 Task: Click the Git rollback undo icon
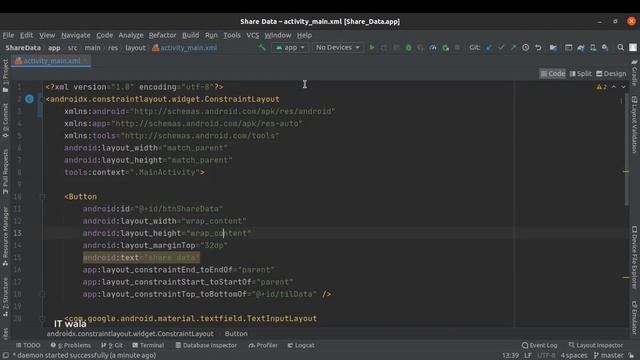click(538, 48)
